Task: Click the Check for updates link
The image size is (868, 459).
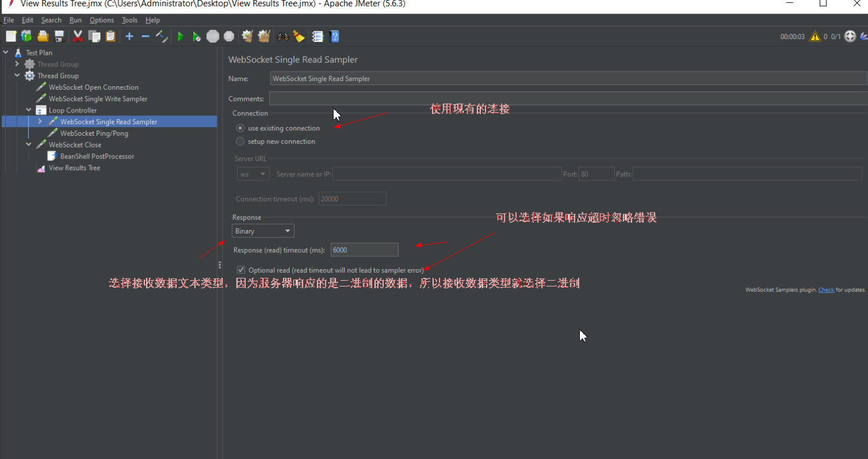Action: [x=826, y=289]
